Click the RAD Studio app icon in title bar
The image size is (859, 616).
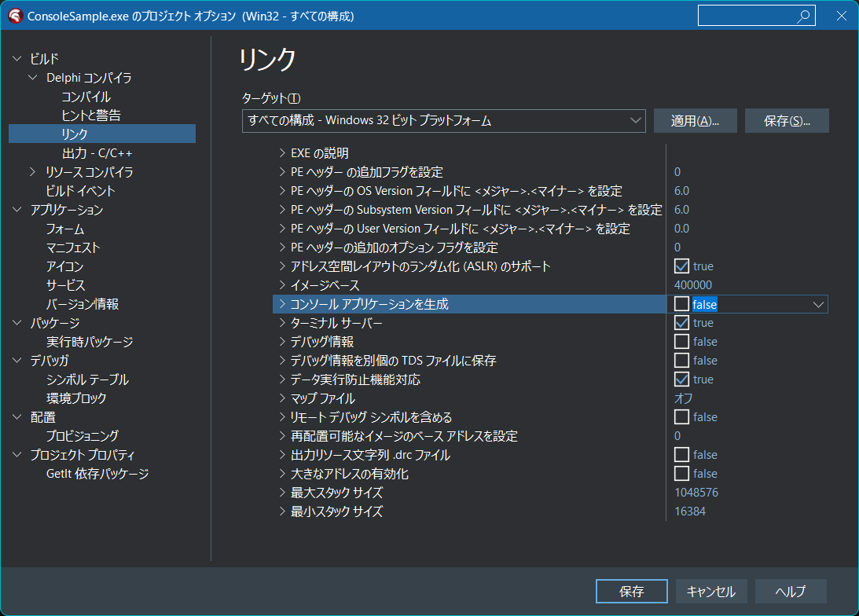tap(16, 16)
